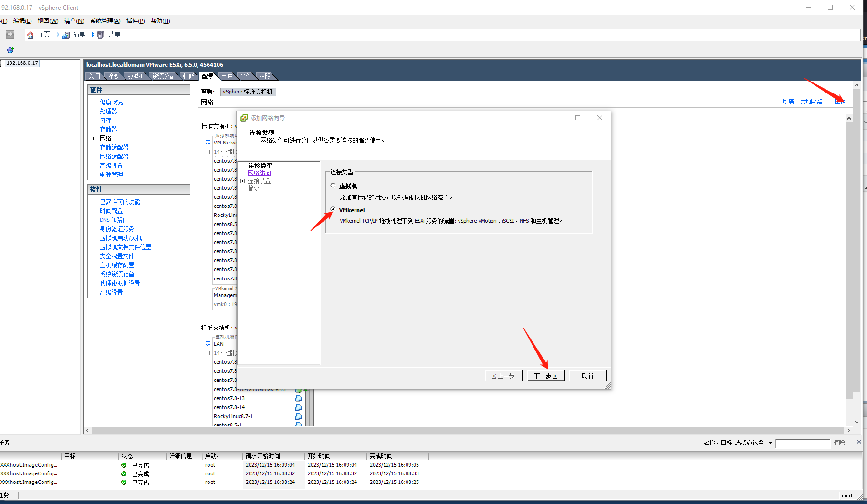Collapse the 14 VMs list under VM Network

coord(208,152)
